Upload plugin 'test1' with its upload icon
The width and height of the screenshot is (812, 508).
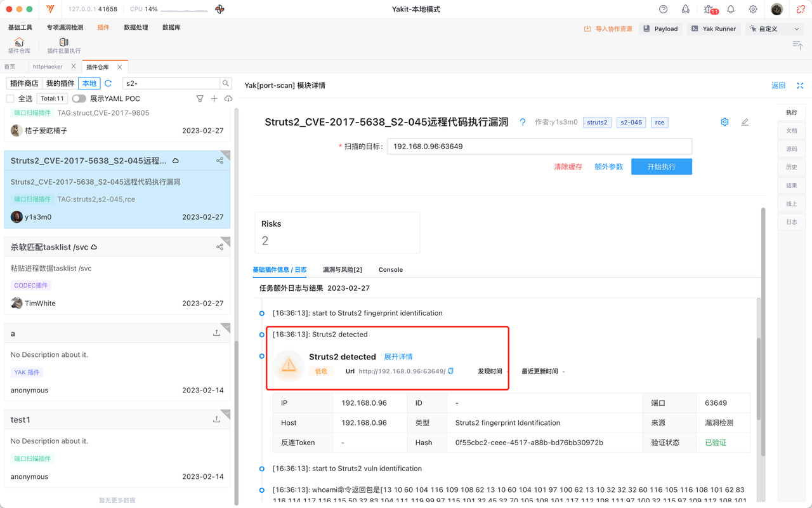[x=217, y=419]
